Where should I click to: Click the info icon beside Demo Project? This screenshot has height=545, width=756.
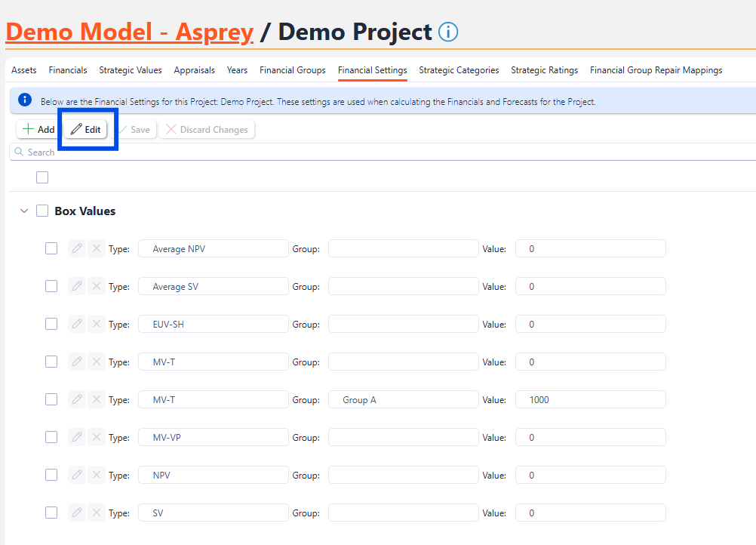(x=448, y=32)
